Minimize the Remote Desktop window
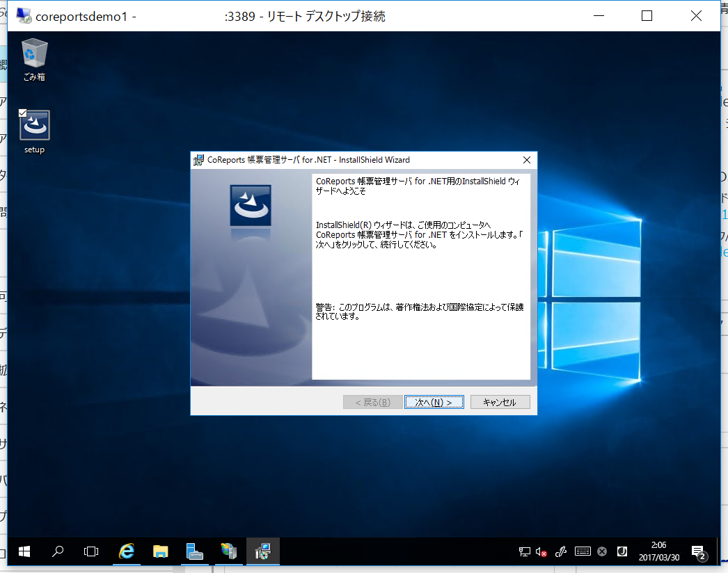 [599, 16]
